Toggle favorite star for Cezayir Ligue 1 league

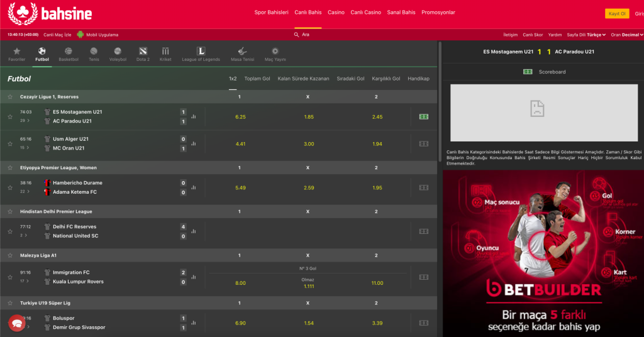(10, 97)
